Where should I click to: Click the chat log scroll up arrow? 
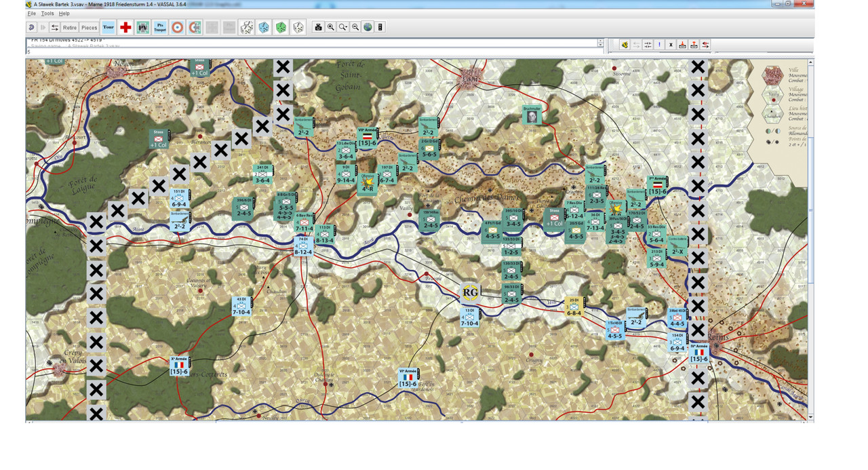(x=600, y=42)
